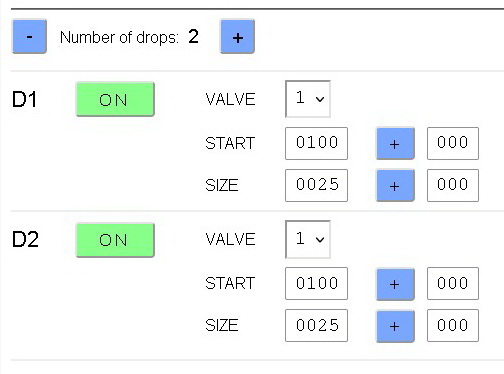This screenshot has width=504, height=374.
Task: Open the D2 VALVE dropdown
Action: (308, 239)
